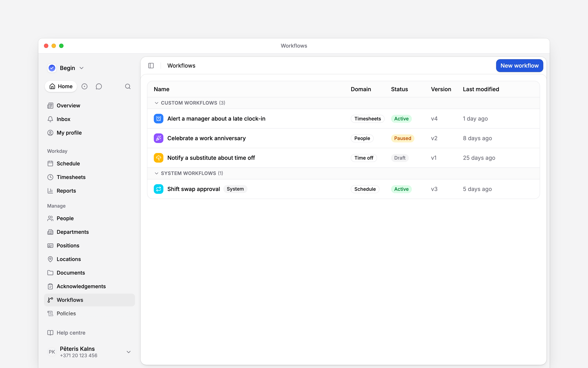Open Positions in the sidebar

coord(89,246)
